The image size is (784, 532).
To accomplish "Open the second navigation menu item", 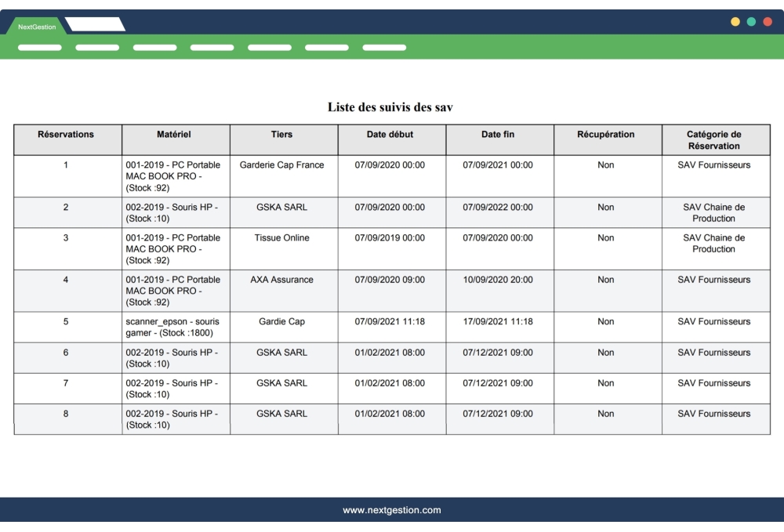I will click(x=97, y=47).
